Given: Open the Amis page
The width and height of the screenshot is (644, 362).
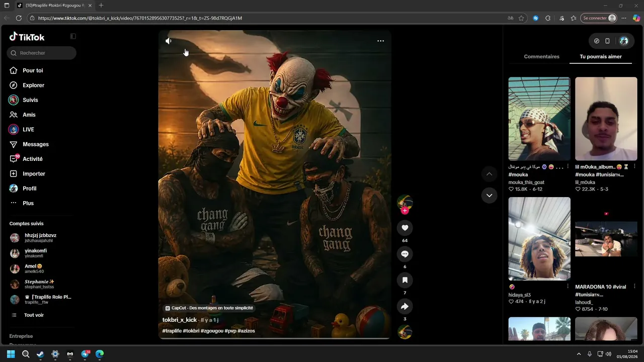Looking at the screenshot, I should pos(29,115).
